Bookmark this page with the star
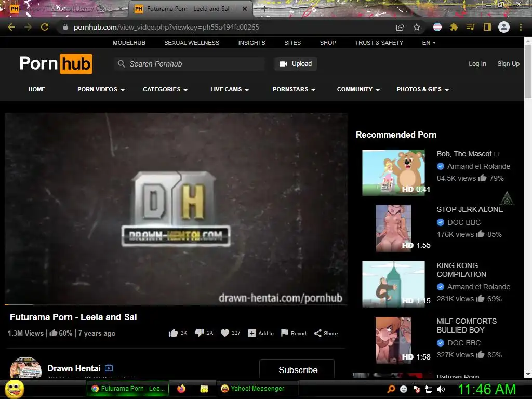The image size is (532, 399). [417, 27]
